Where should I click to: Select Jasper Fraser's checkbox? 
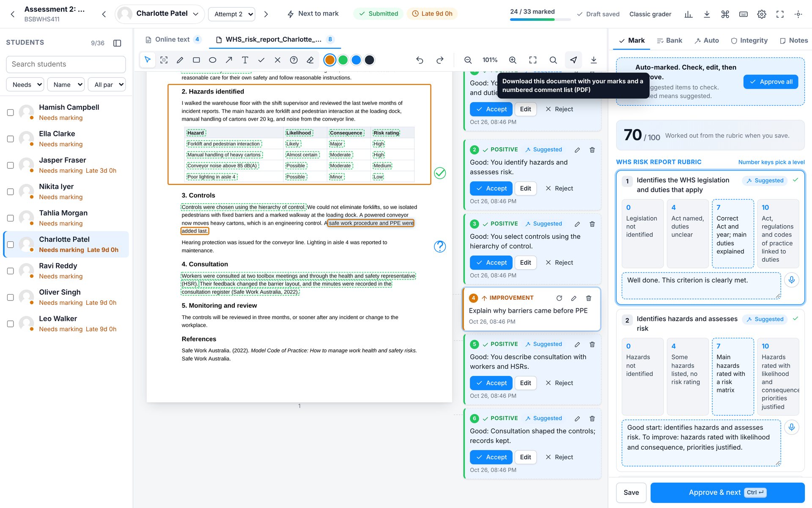click(x=11, y=165)
